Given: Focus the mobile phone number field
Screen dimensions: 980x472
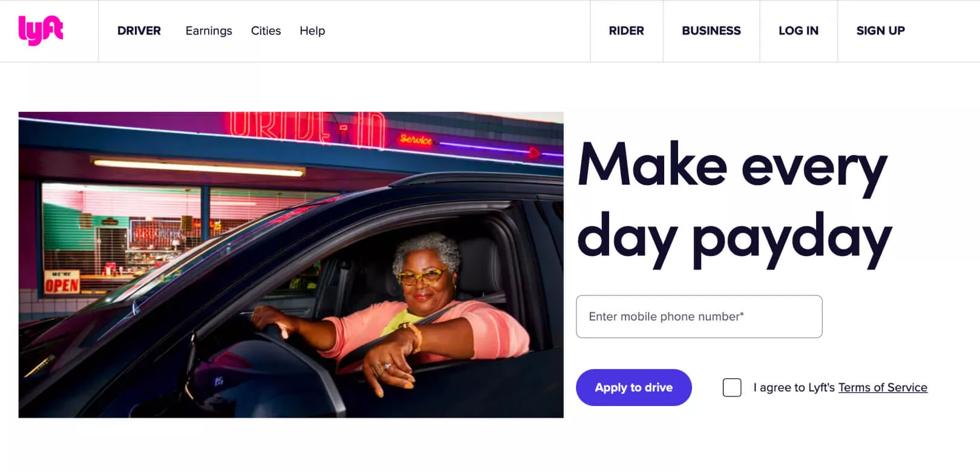Looking at the screenshot, I should pyautogui.click(x=699, y=316).
